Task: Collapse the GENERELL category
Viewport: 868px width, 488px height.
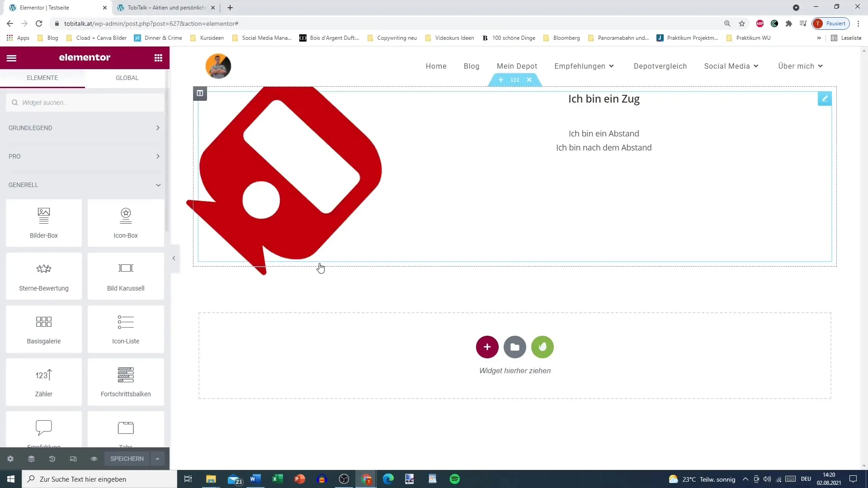Action: 85,185
